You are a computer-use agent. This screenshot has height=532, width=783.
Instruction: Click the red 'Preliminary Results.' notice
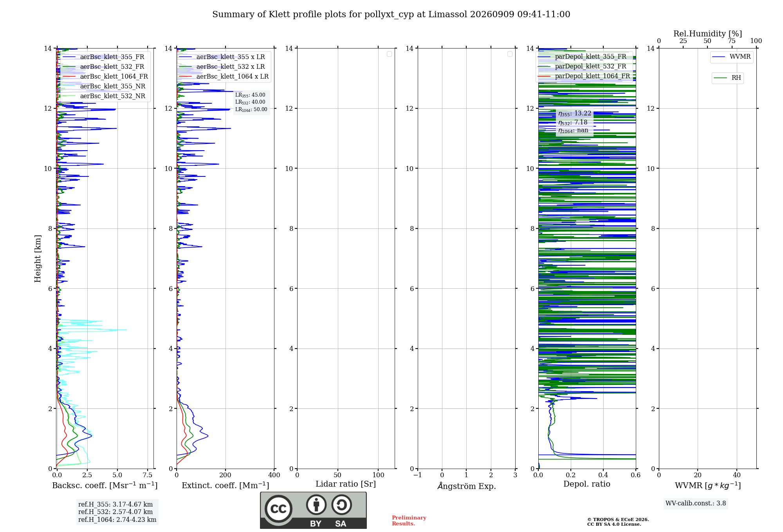point(409,521)
